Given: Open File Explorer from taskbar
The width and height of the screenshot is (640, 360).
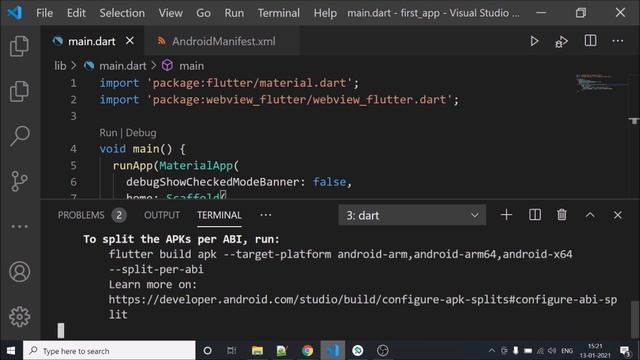Looking at the screenshot, I should click(x=257, y=351).
